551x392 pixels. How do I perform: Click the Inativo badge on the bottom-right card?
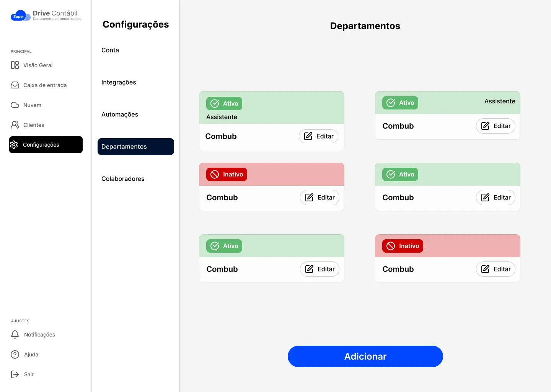tap(403, 246)
